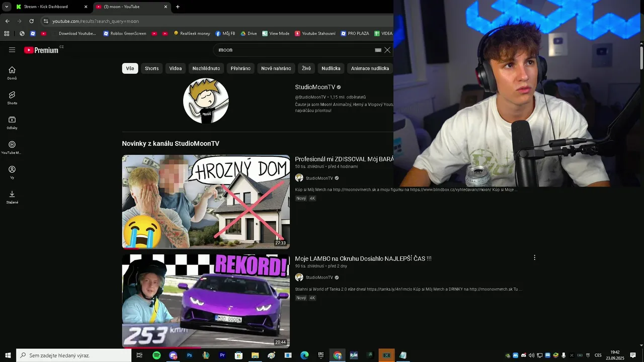
Task: Open Odběry subscriptions in the sidebar
Action: click(x=12, y=123)
